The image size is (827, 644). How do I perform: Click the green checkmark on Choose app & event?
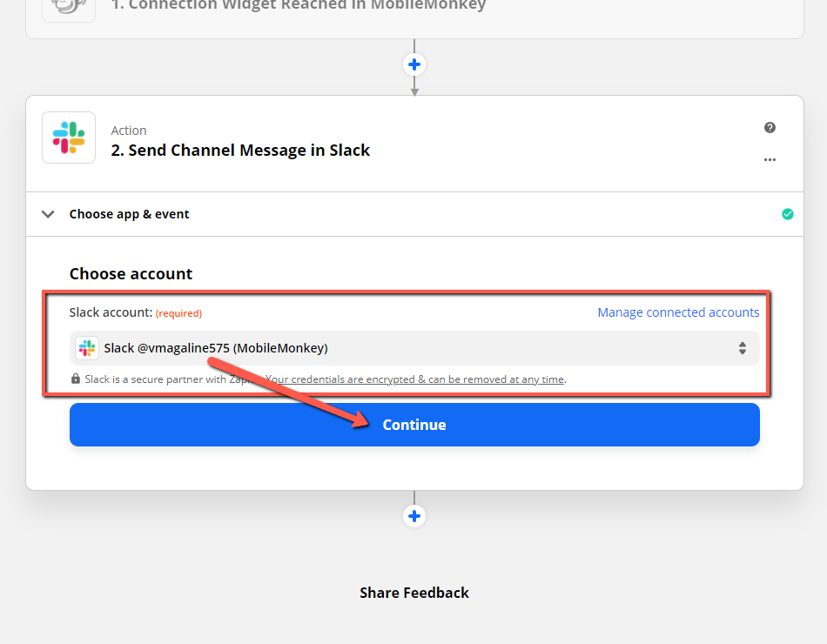point(788,214)
